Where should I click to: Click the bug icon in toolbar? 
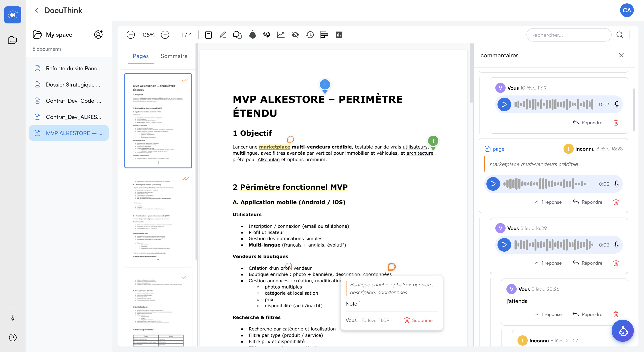253,35
